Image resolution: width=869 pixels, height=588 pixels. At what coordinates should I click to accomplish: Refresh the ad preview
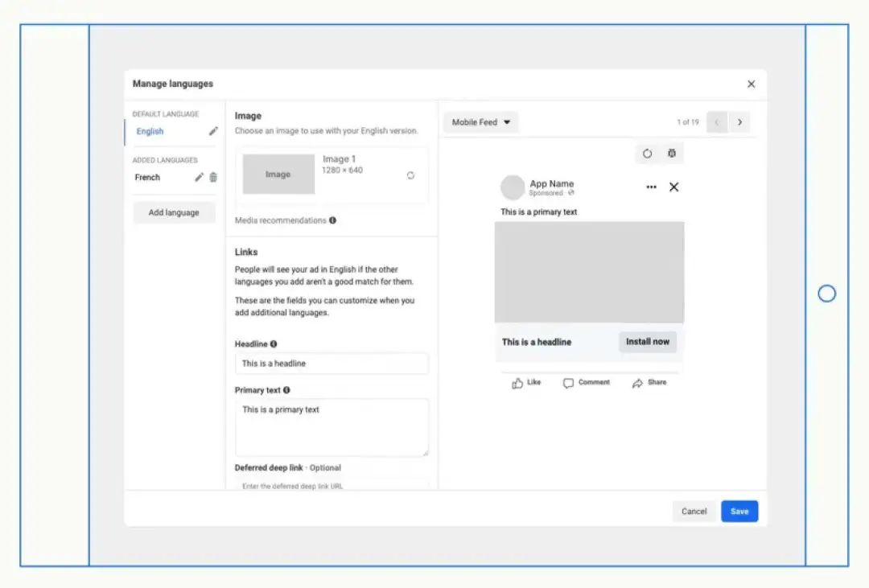coord(647,154)
